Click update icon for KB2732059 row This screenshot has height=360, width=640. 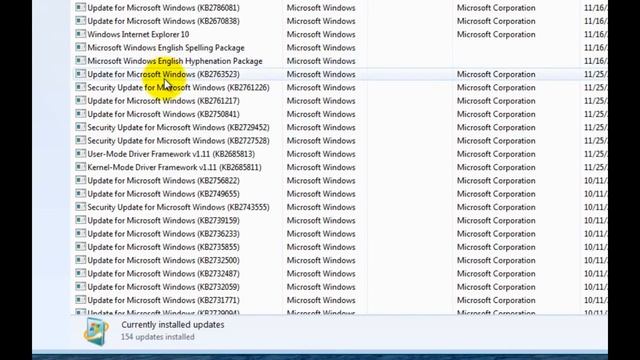80,287
